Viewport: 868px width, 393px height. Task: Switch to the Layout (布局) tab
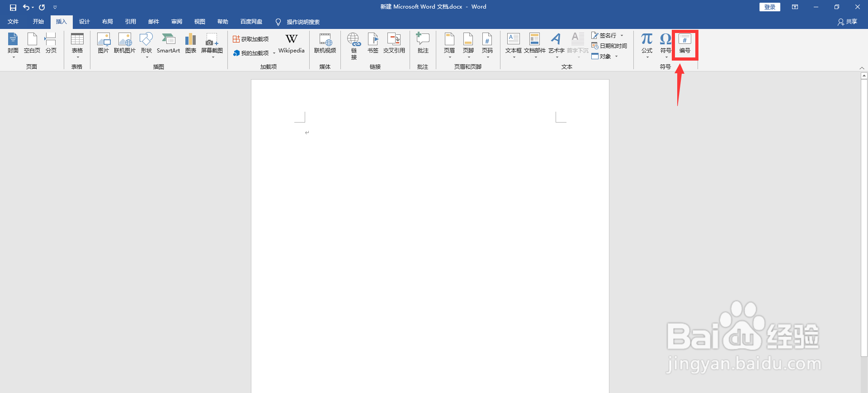point(108,22)
